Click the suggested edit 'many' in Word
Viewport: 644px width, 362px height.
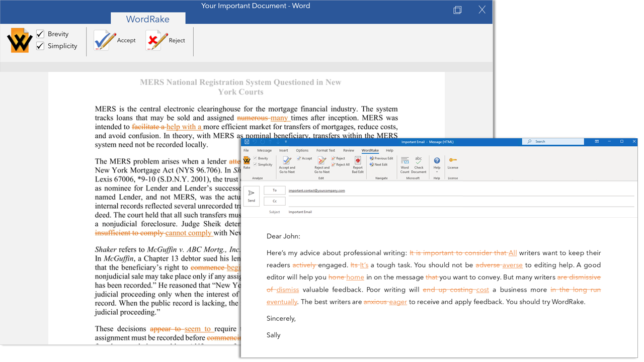279,118
